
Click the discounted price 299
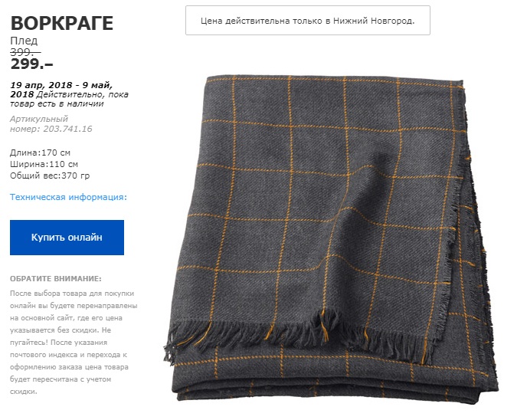32,64
